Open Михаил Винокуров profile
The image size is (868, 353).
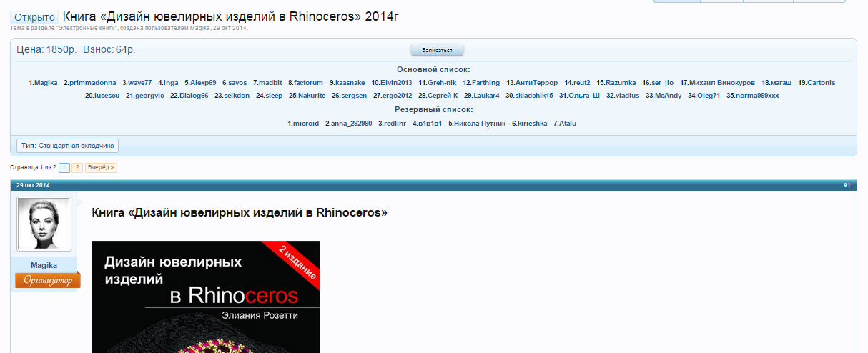[722, 83]
